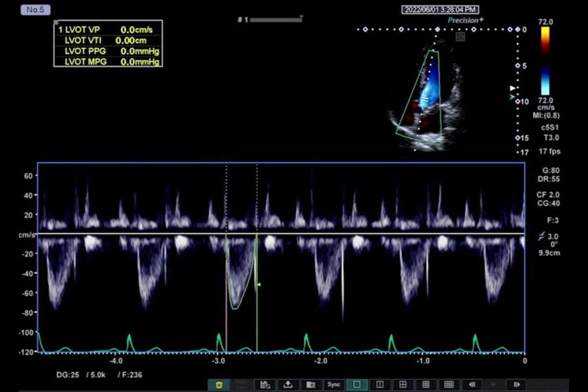588x392 pixels.
Task: Click the G:80 gain value
Action: coord(551,171)
